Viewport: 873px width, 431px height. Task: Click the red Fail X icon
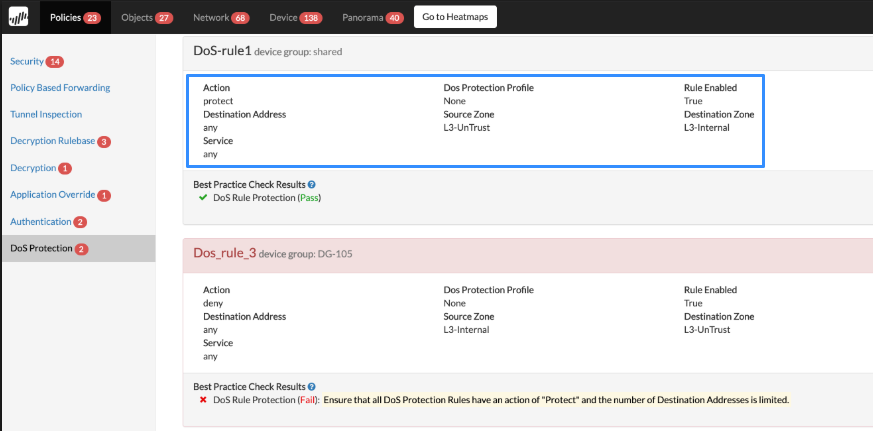click(203, 400)
